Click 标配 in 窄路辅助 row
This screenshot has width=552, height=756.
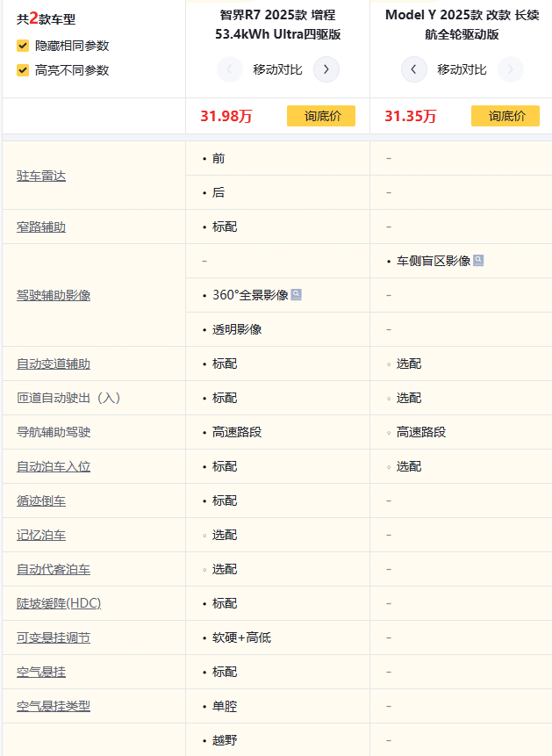[x=225, y=227]
